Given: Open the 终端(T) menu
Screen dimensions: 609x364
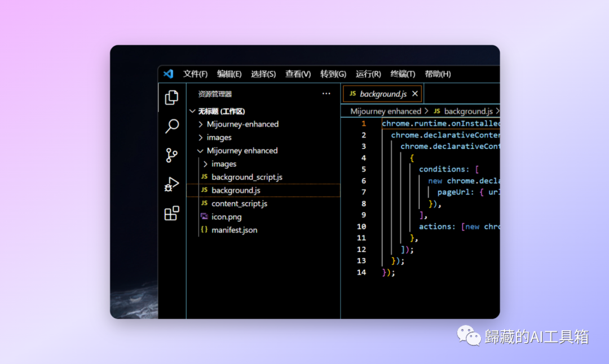Looking at the screenshot, I should coord(403,74).
